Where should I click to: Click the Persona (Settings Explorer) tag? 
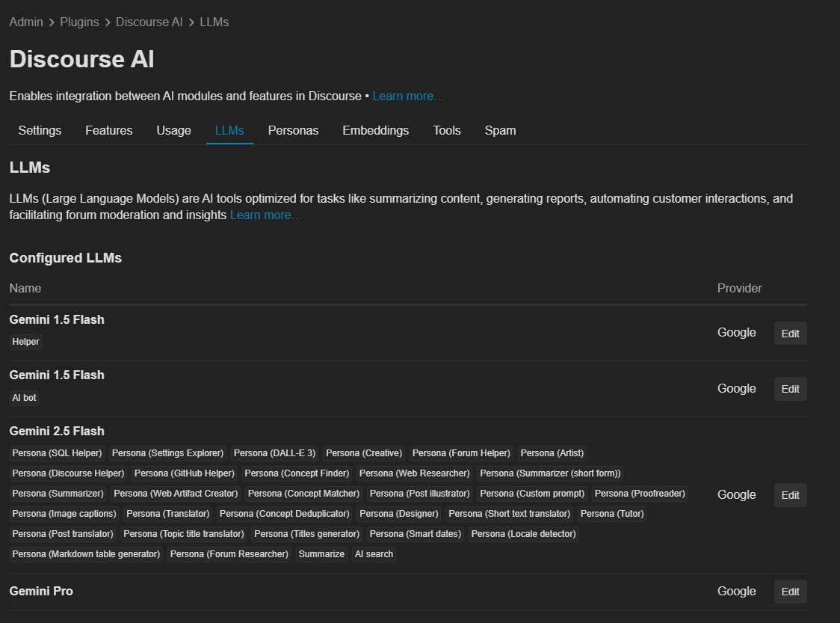click(167, 453)
